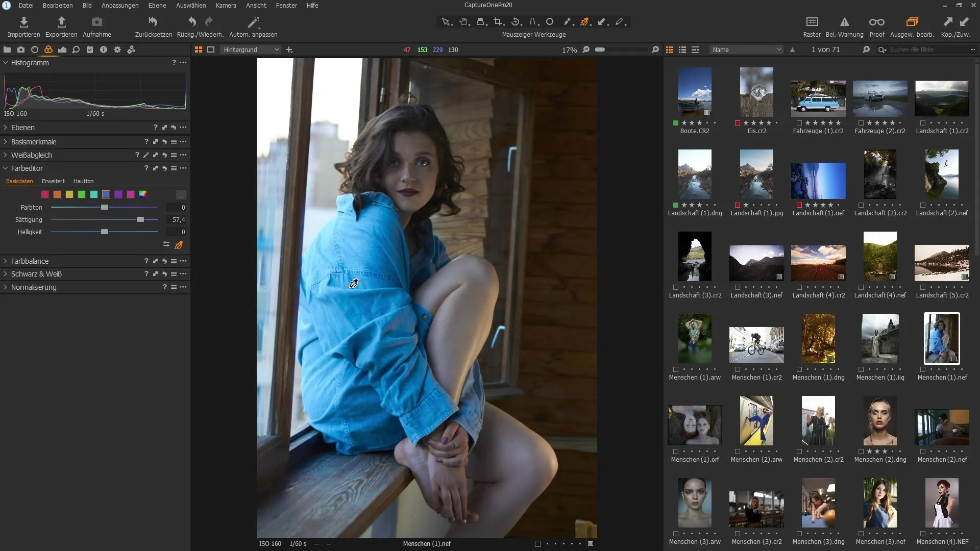The image size is (980, 551).
Task: Select thumbnail Menschen (2).dng
Action: 880,421
